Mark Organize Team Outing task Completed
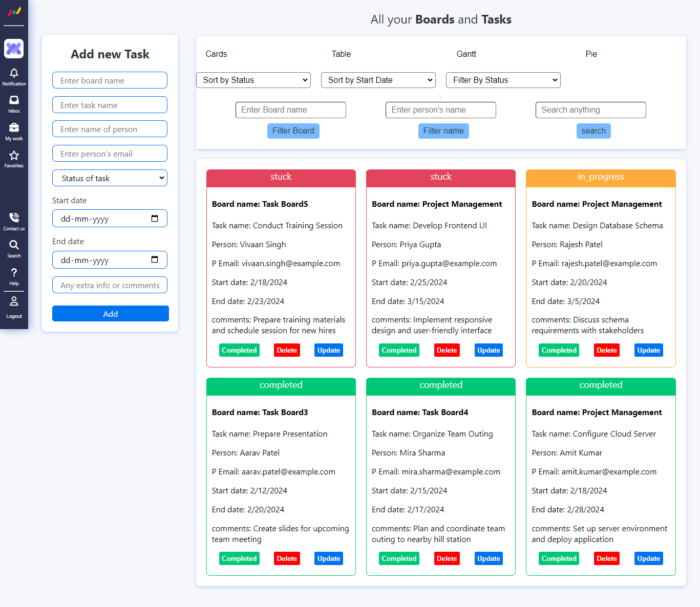 point(399,558)
